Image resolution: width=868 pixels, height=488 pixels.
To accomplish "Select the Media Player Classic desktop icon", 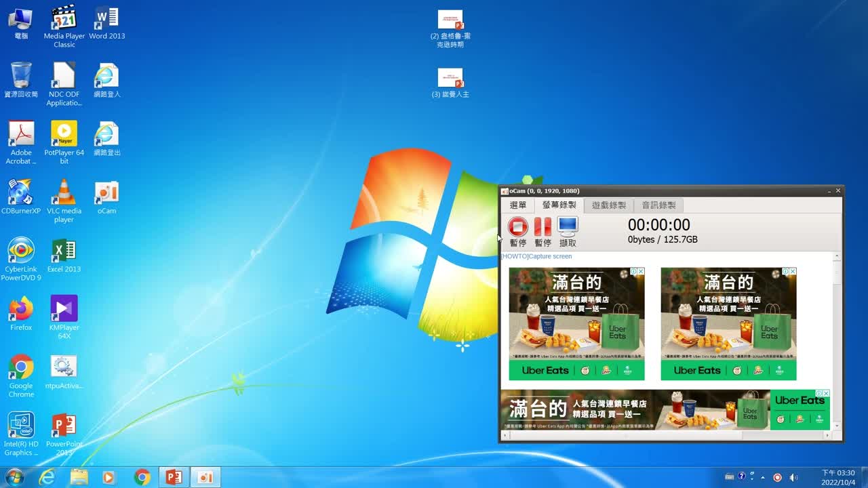I will [64, 27].
